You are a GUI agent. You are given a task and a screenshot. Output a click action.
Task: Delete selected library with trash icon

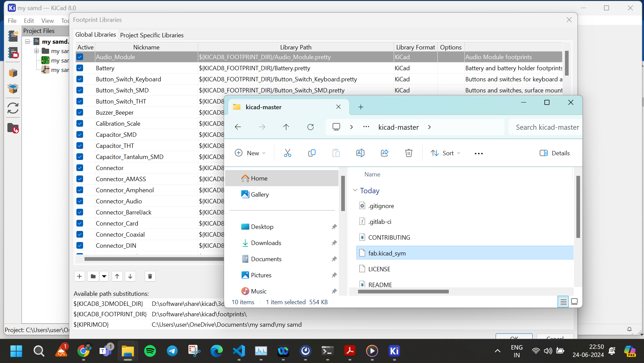(150, 276)
